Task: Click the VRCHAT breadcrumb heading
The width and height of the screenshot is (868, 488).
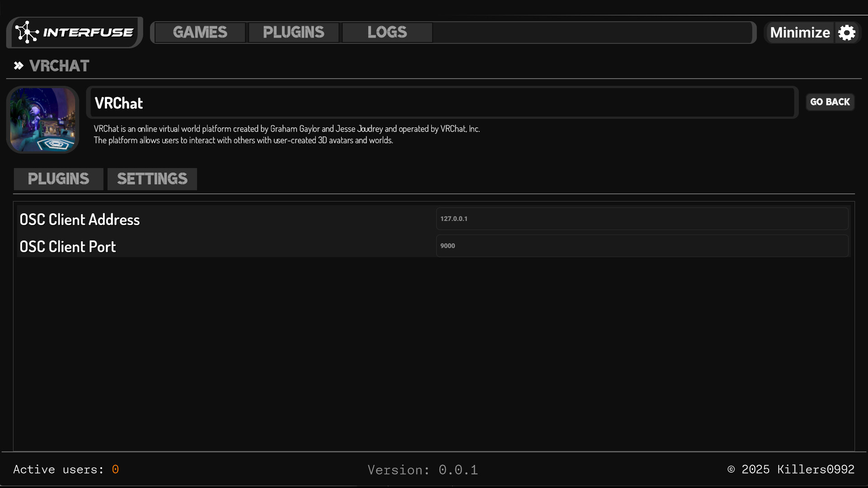Action: pos(59,66)
